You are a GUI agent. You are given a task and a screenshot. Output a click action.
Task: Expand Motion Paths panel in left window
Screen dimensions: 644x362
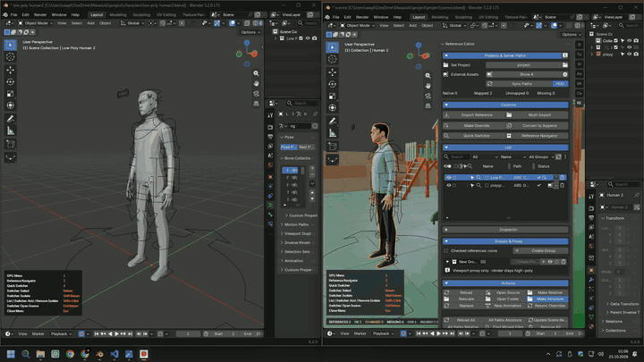297,224
